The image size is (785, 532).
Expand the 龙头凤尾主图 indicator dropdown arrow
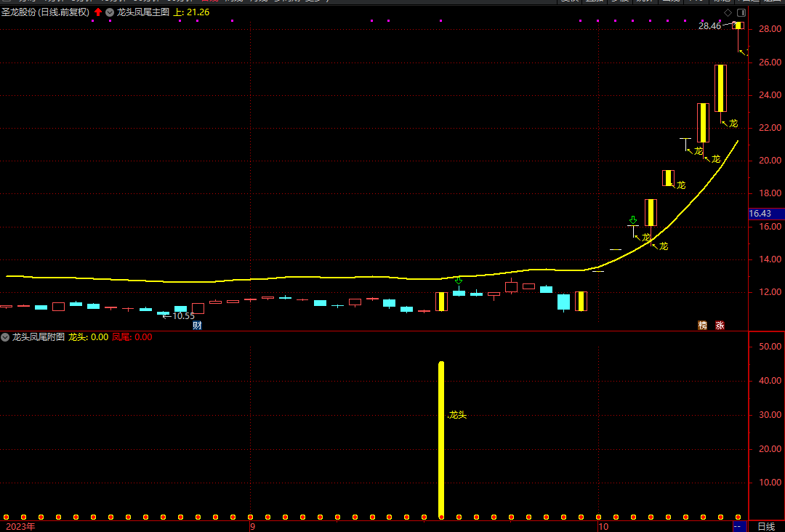coord(110,12)
